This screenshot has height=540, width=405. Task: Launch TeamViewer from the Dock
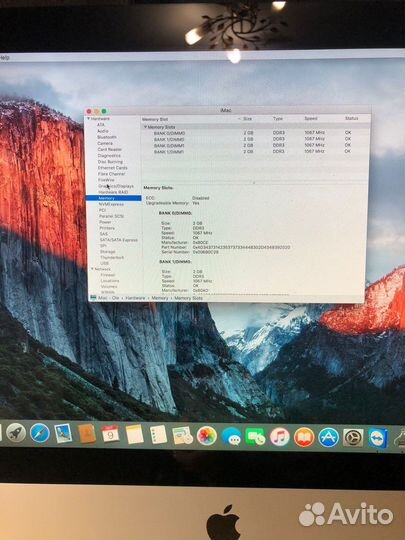click(378, 438)
